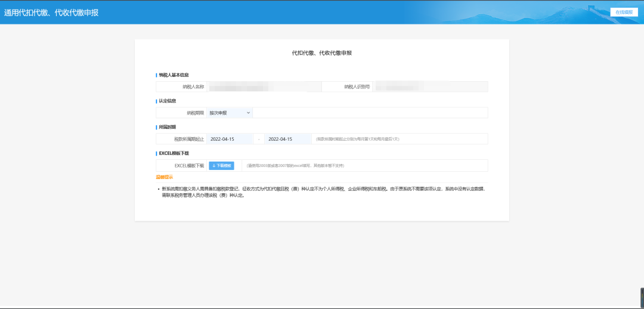Viewport: 644px width, 309px height.
Task: Click the floating side widget at bottom-right edge
Action: [x=641, y=296]
